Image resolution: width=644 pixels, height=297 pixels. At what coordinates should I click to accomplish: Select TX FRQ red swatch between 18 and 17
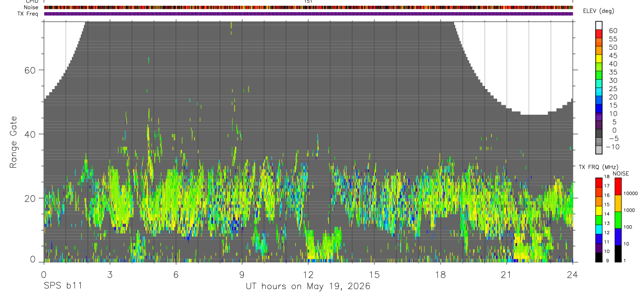click(599, 182)
